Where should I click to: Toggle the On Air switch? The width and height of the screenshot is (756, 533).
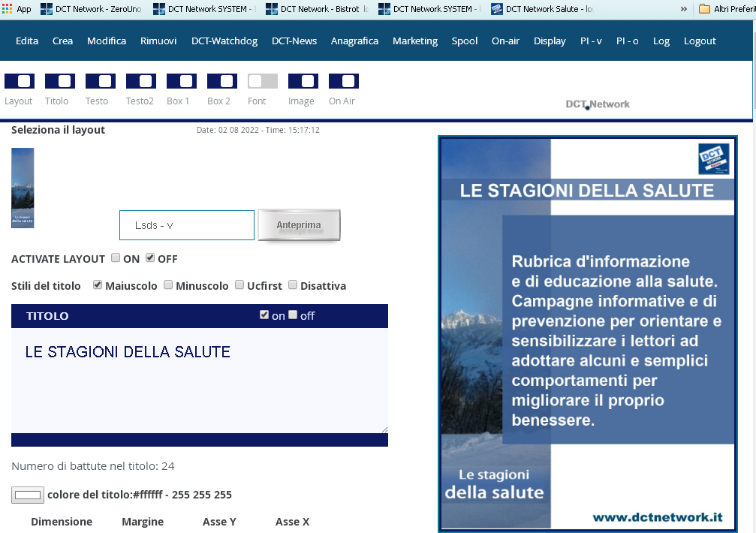coord(343,81)
